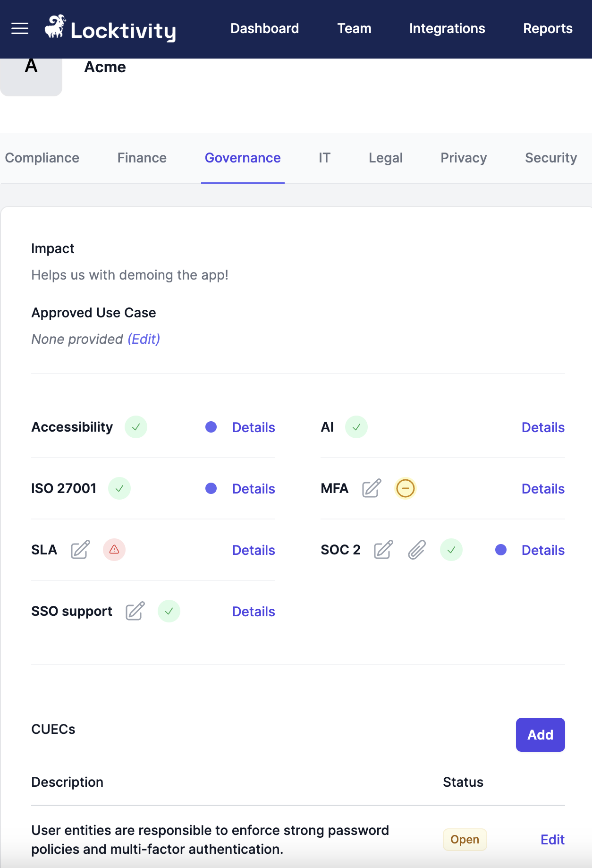
Task: Click the blue dot indicator for ISO 27001
Action: click(x=211, y=488)
